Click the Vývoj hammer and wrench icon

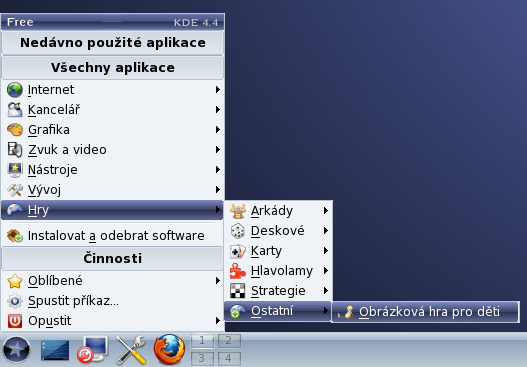click(15, 190)
